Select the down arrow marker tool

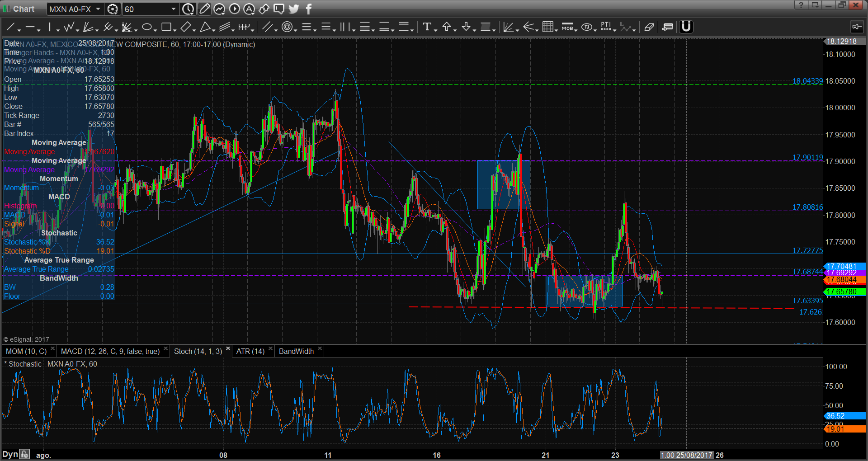tap(466, 27)
